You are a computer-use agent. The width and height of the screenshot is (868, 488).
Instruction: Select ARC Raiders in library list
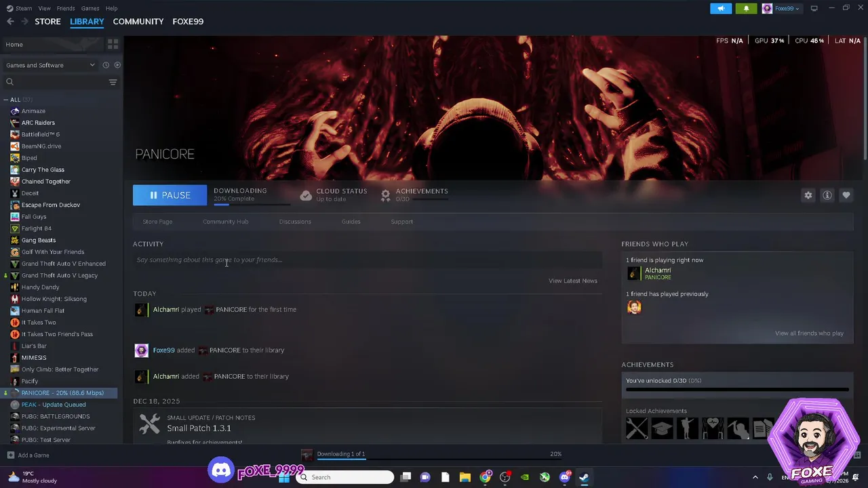38,123
